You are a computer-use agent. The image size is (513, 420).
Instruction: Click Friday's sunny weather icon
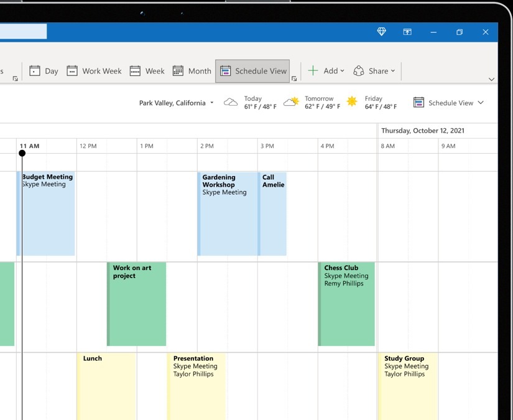tap(352, 102)
